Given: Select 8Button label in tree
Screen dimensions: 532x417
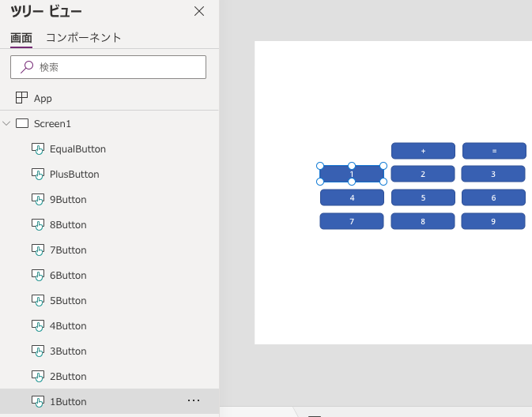Looking at the screenshot, I should [x=68, y=225].
